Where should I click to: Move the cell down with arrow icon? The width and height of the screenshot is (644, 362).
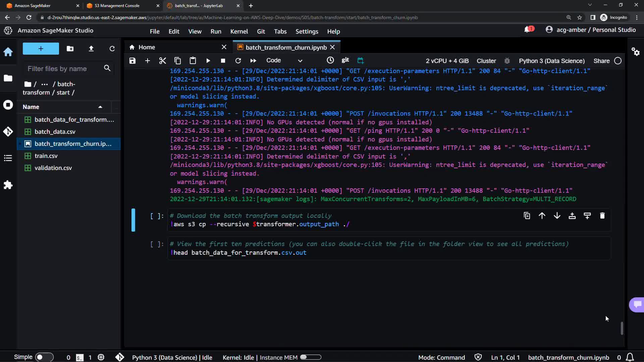pos(557,216)
